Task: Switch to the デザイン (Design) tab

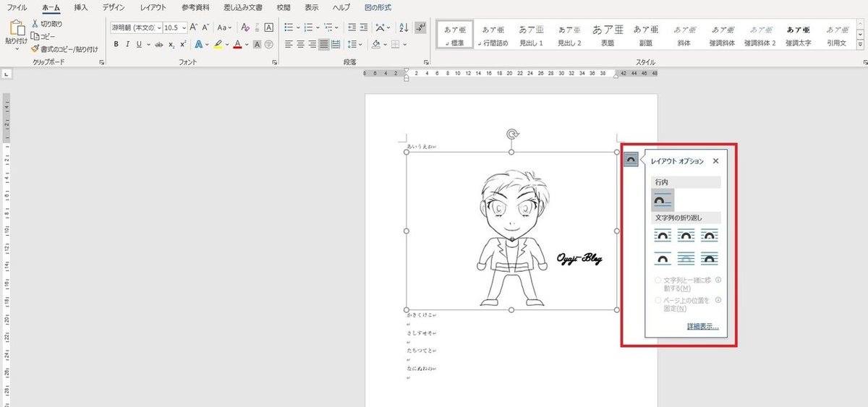Action: pos(113,7)
